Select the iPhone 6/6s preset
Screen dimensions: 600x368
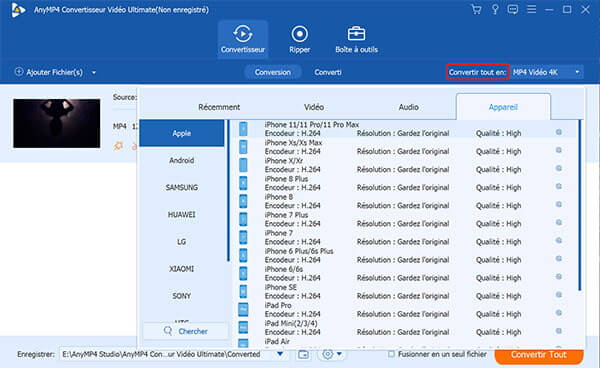pyautogui.click(x=404, y=274)
